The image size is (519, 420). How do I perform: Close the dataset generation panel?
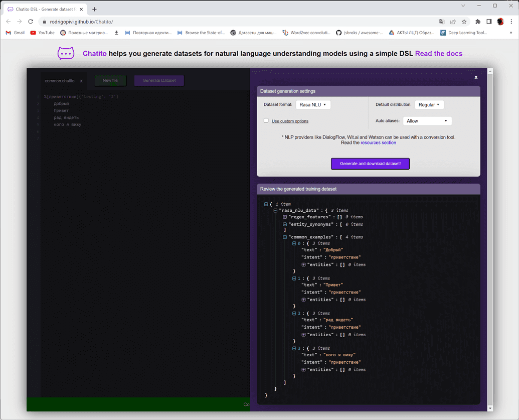pos(476,77)
